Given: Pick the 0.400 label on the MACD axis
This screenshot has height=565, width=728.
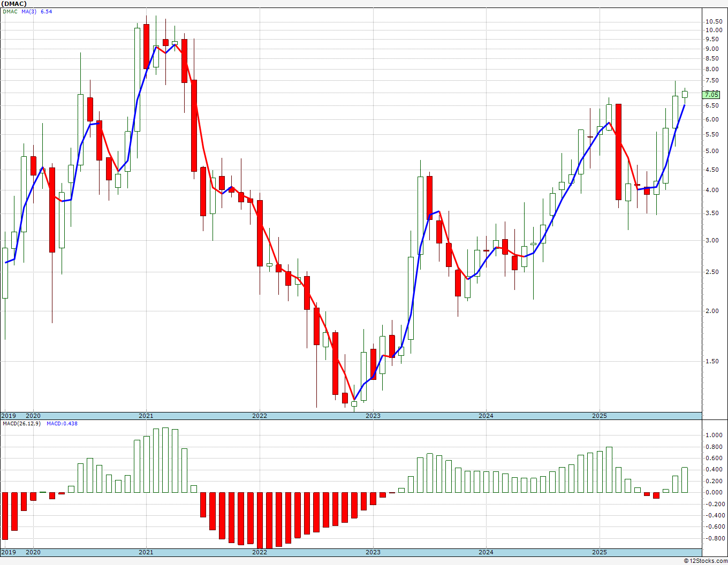Looking at the screenshot, I should click(714, 470).
